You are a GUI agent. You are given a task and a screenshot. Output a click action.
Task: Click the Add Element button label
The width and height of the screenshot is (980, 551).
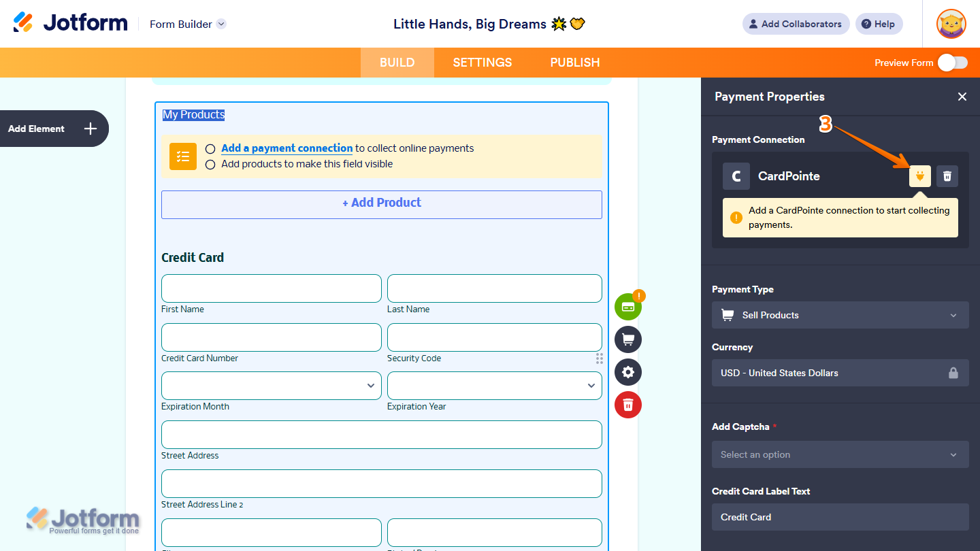pyautogui.click(x=36, y=129)
